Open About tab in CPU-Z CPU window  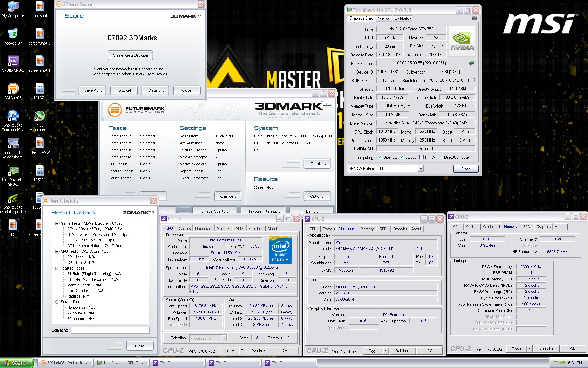[x=273, y=229]
